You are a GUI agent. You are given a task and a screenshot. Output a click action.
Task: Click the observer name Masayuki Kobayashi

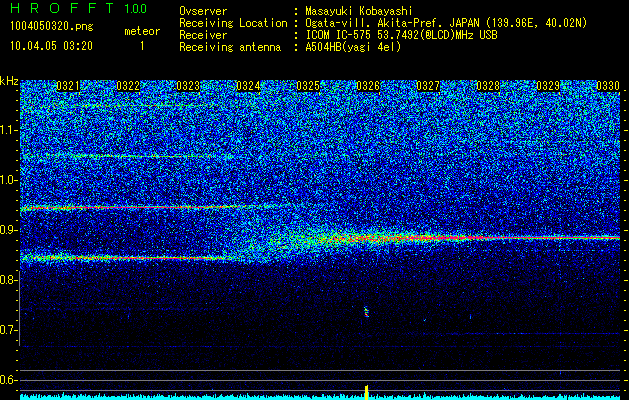coord(359,11)
